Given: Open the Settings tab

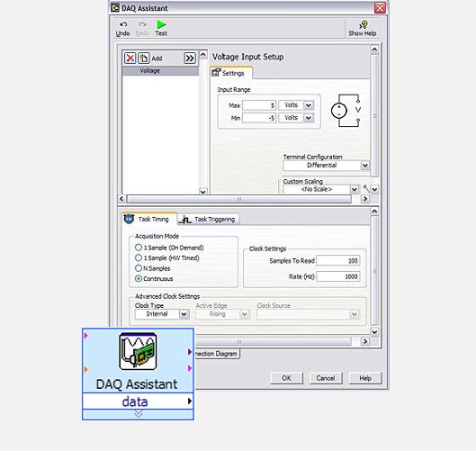Looking at the screenshot, I should point(230,73).
